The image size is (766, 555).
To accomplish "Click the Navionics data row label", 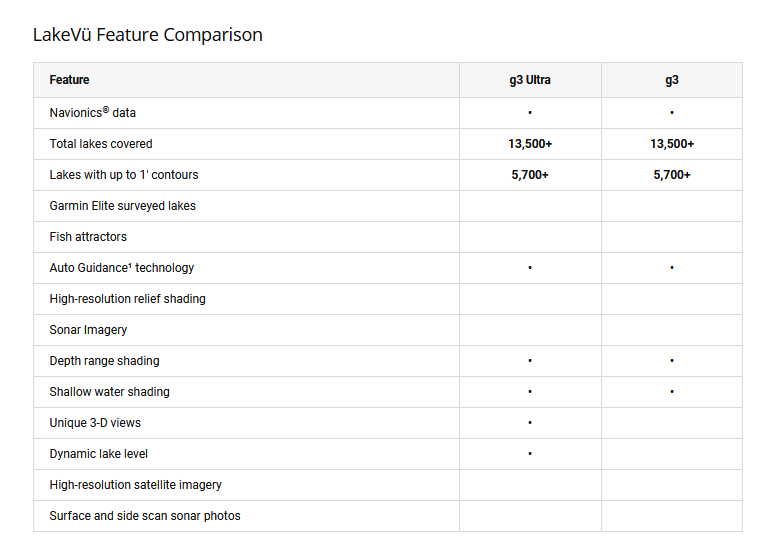I will tap(92, 113).
